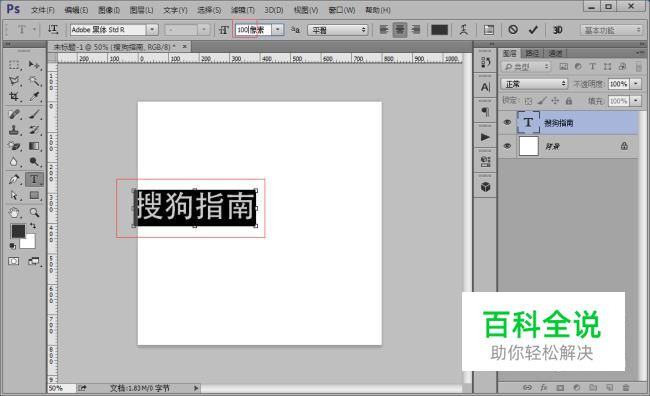Select the Pen tool
The image size is (650, 396).
[x=14, y=180]
